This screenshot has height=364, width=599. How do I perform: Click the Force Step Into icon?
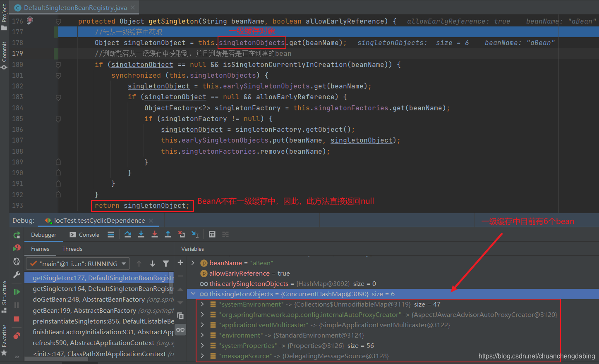(155, 235)
